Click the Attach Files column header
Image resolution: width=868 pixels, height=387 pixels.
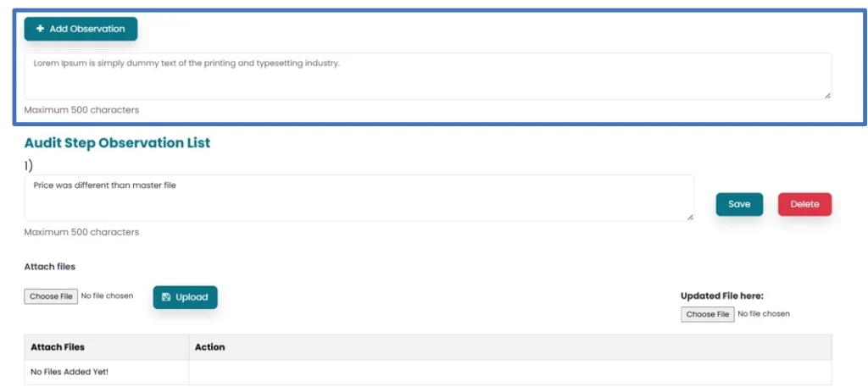pyautogui.click(x=58, y=347)
